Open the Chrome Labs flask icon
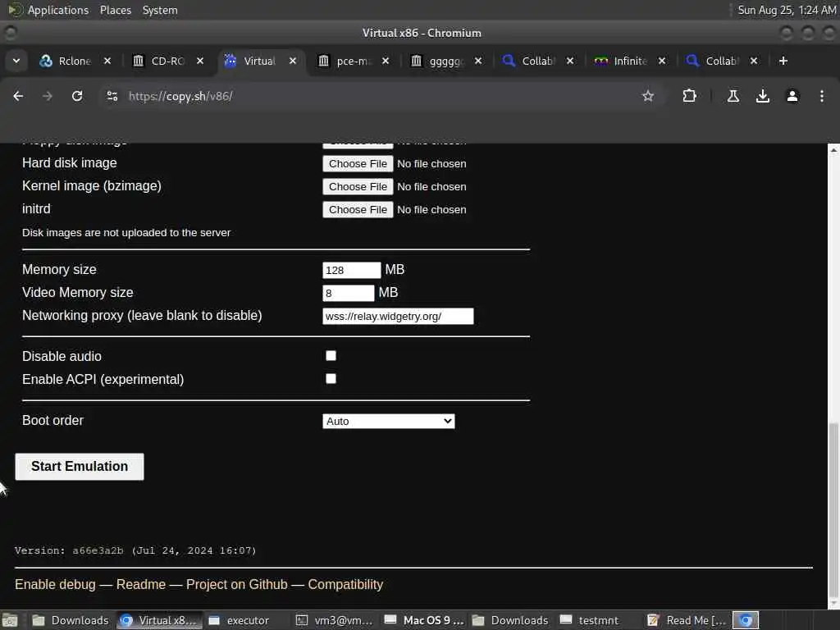 (x=733, y=96)
